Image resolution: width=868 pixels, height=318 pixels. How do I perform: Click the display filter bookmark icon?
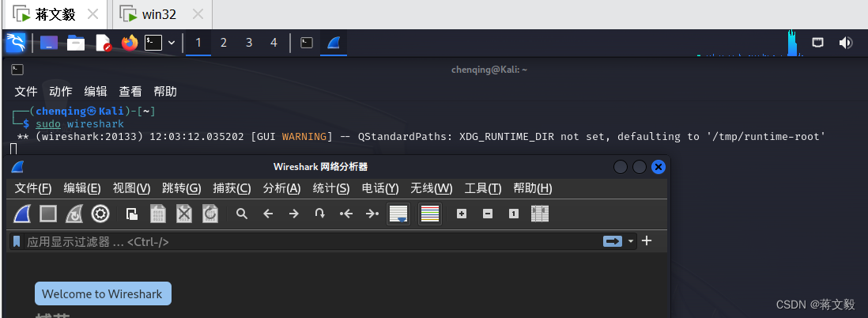coord(17,241)
